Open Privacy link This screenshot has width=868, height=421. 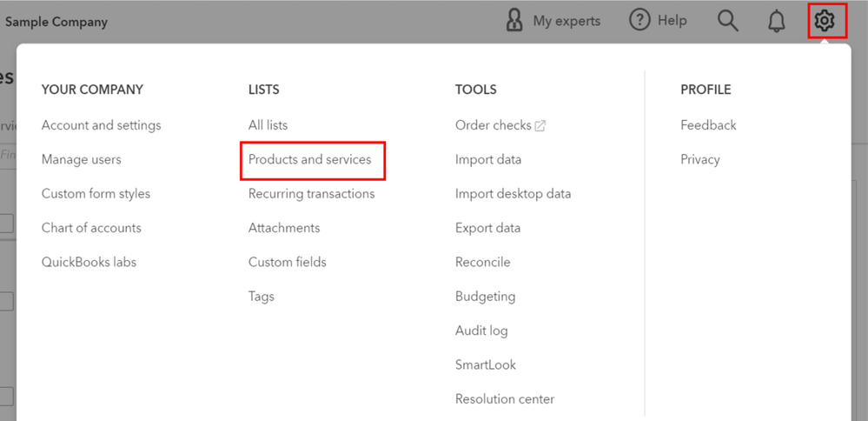[x=700, y=160]
